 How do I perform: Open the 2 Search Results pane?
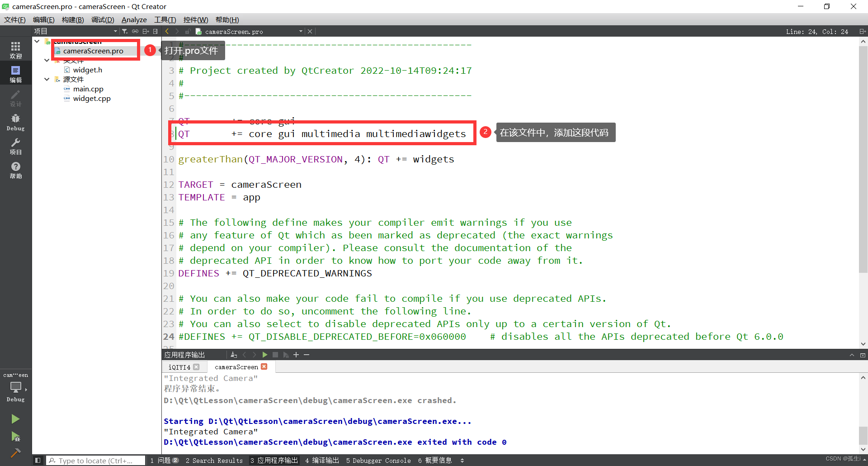click(x=214, y=461)
